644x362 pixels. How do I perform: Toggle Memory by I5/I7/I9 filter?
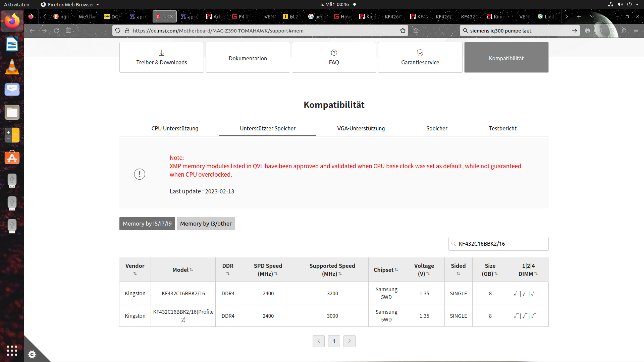[147, 224]
